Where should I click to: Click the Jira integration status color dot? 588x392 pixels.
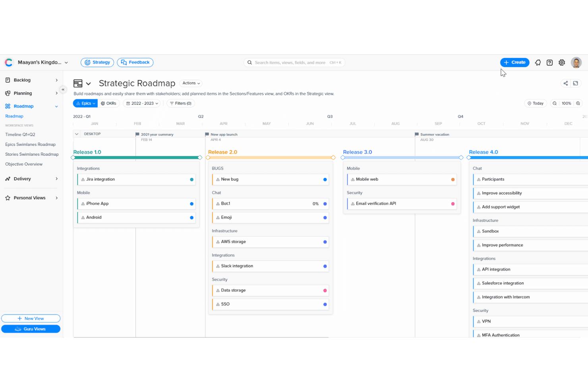pyautogui.click(x=191, y=180)
